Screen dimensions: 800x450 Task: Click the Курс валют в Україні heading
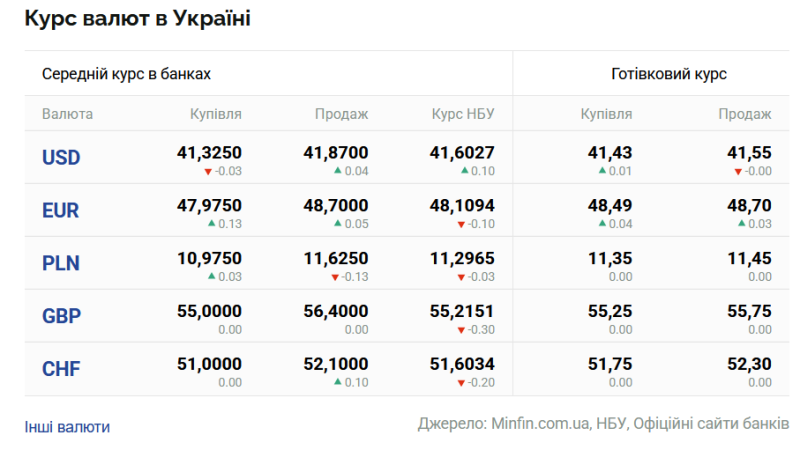tap(137, 19)
